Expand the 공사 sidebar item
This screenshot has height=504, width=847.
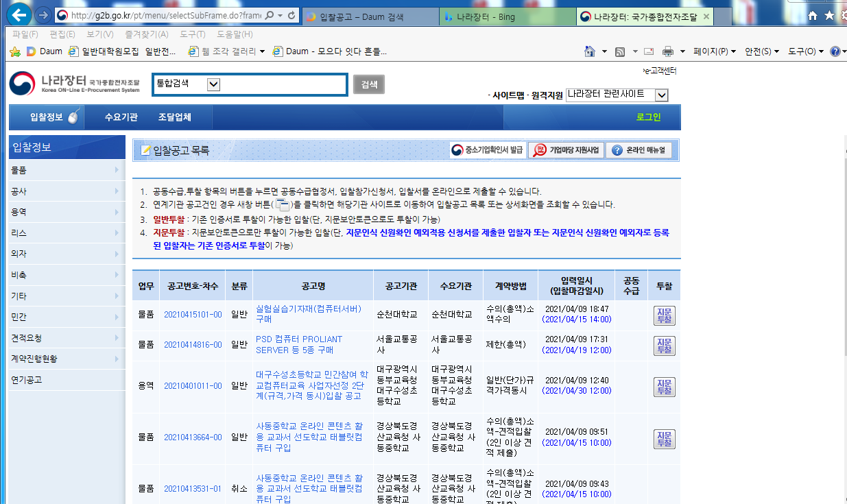pyautogui.click(x=66, y=191)
